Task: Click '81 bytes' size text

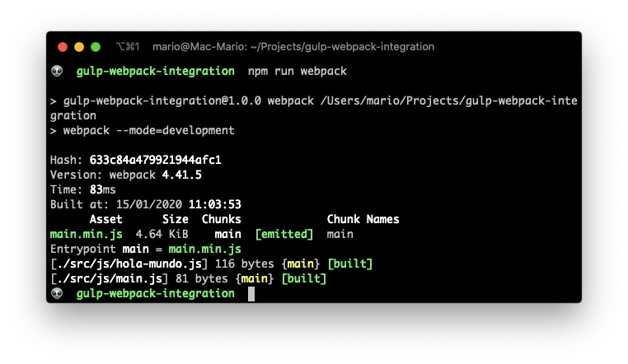Action: [201, 278]
